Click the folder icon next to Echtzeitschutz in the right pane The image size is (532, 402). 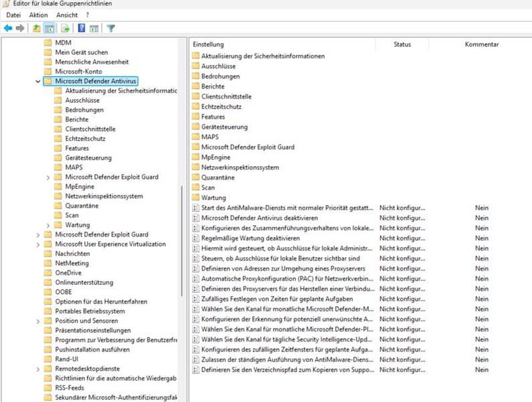point(195,107)
